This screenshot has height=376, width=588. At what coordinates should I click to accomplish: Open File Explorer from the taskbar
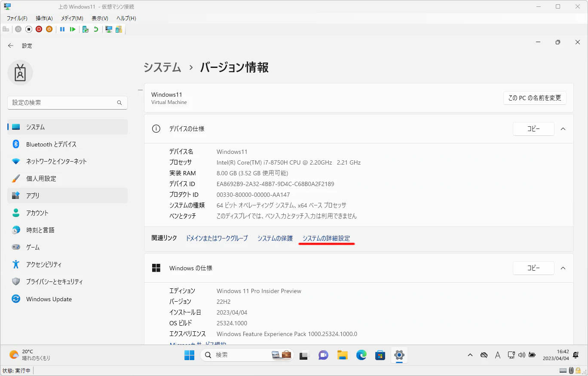coord(342,355)
